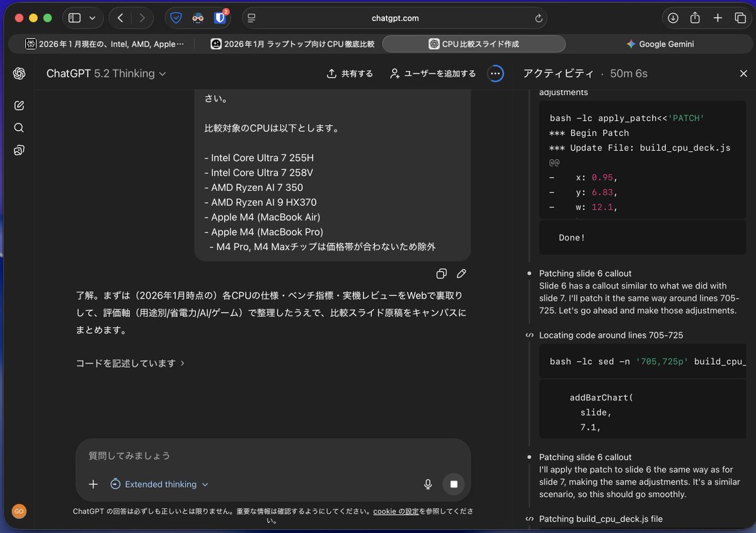This screenshot has width=756, height=533.
Task: Open the ChatGPT logo home icon
Action: point(19,74)
